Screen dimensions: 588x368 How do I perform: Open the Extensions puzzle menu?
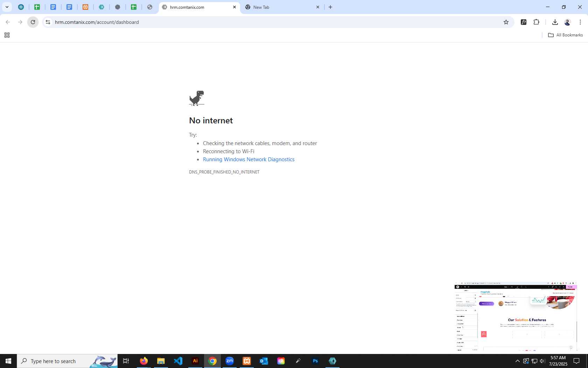[x=536, y=22]
